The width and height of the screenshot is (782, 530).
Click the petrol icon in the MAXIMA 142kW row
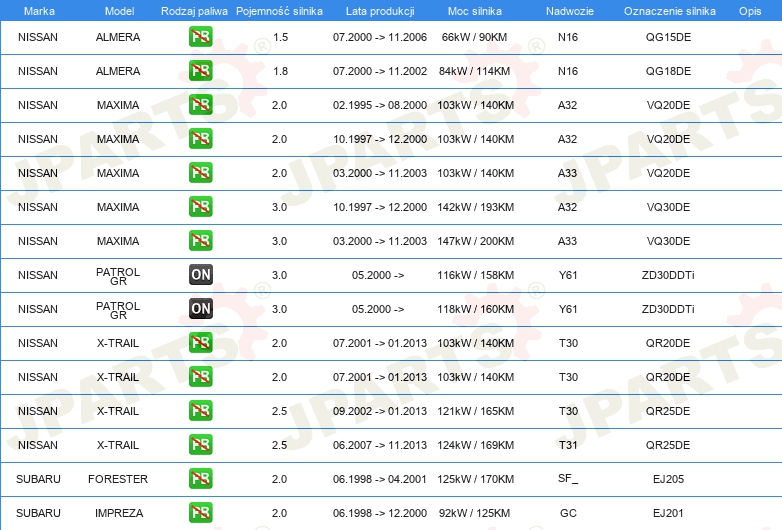click(200, 206)
